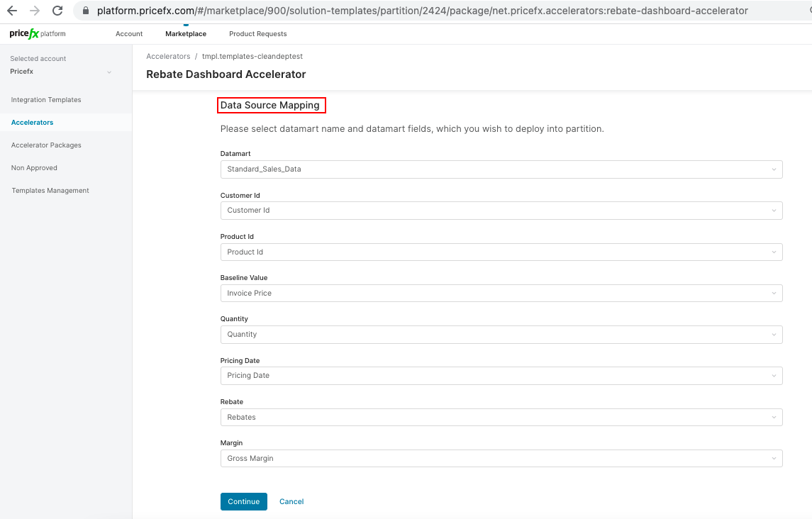Select Integration Templates in sidebar
The height and width of the screenshot is (519, 812).
(46, 100)
